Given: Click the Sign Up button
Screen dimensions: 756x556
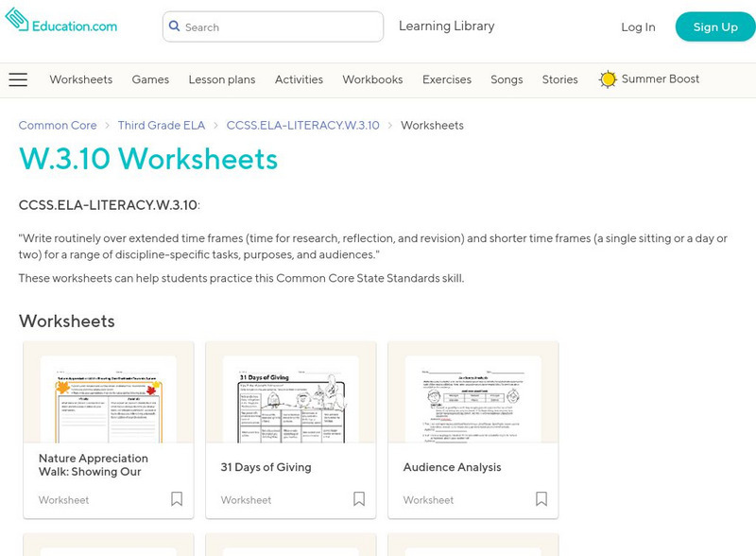Looking at the screenshot, I should pos(714,27).
